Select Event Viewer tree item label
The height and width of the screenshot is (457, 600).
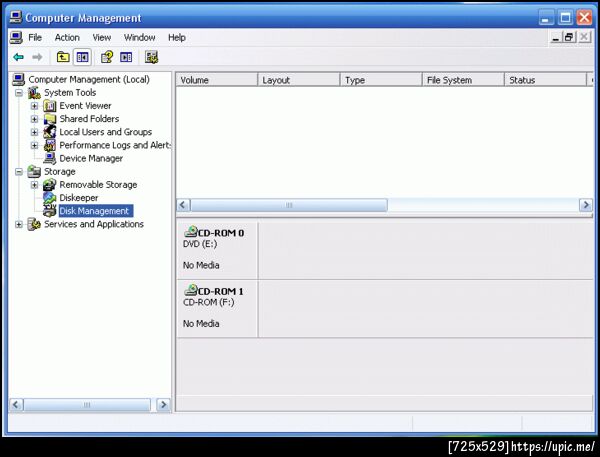[x=85, y=106]
